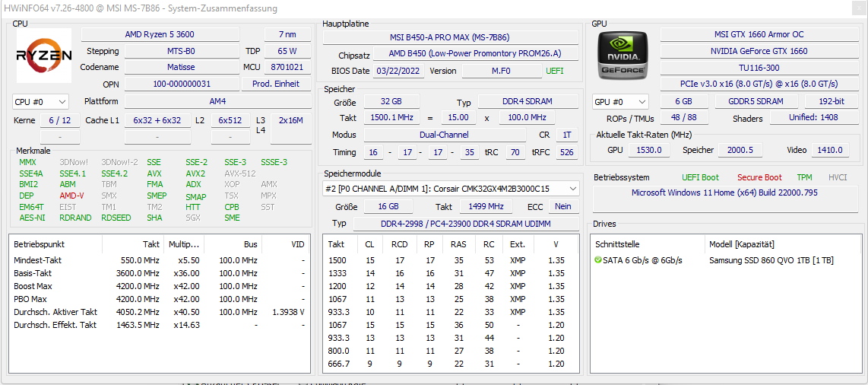Click the green UEFI label beside BIOS version
The image size is (868, 385).
[x=556, y=71]
